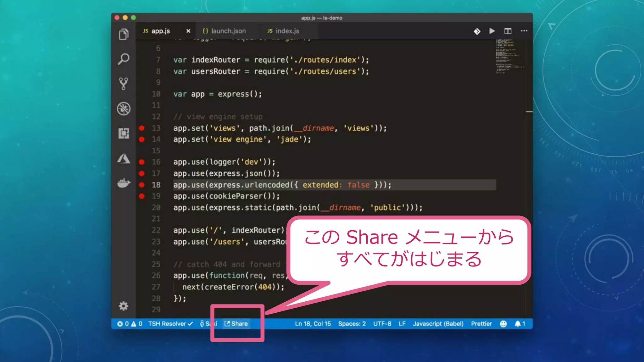Click './routes/users' string on line 8

tap(325, 71)
